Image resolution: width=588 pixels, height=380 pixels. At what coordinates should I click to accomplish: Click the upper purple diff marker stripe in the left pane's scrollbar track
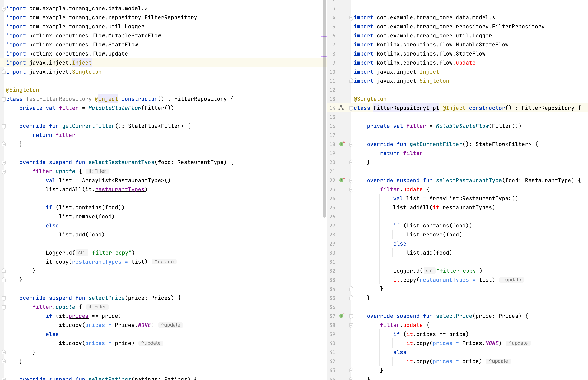pyautogui.click(x=324, y=36)
